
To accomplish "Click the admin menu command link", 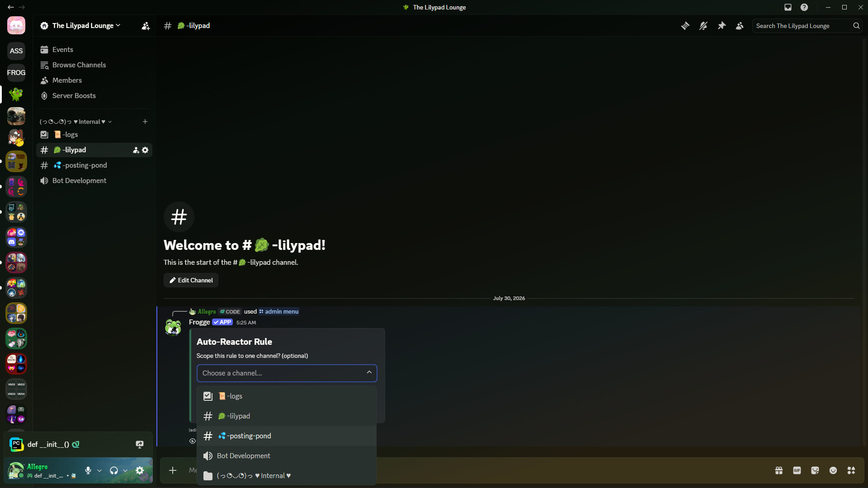I will pos(278,311).
